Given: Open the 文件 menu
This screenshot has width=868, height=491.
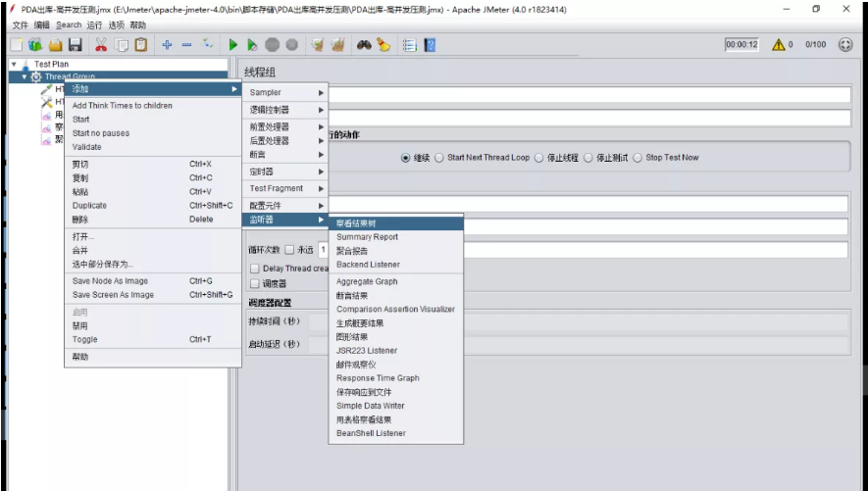Looking at the screenshot, I should tap(20, 25).
